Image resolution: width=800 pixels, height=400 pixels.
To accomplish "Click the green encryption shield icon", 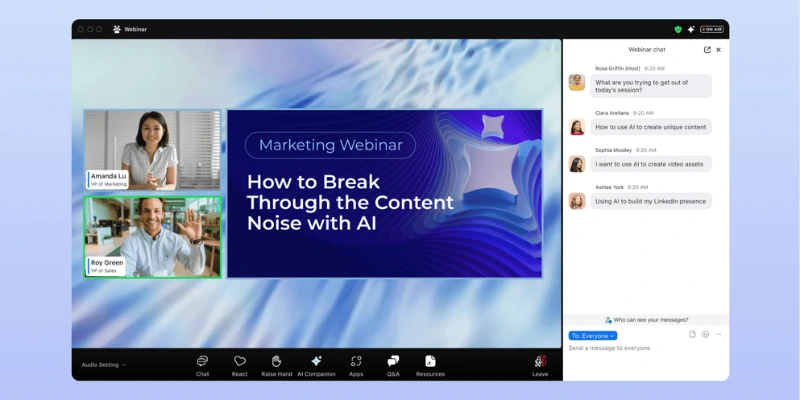I will point(678,29).
